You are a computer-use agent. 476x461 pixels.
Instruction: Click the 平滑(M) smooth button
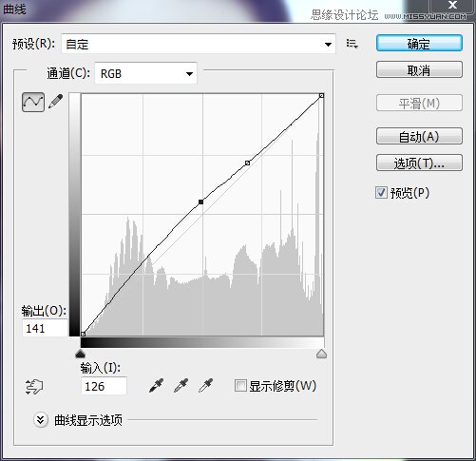pyautogui.click(x=419, y=103)
